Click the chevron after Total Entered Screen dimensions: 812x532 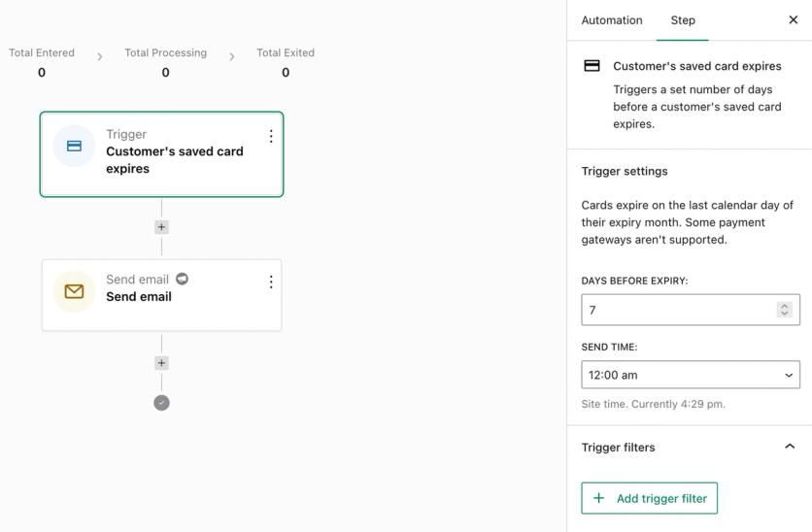pyautogui.click(x=100, y=56)
